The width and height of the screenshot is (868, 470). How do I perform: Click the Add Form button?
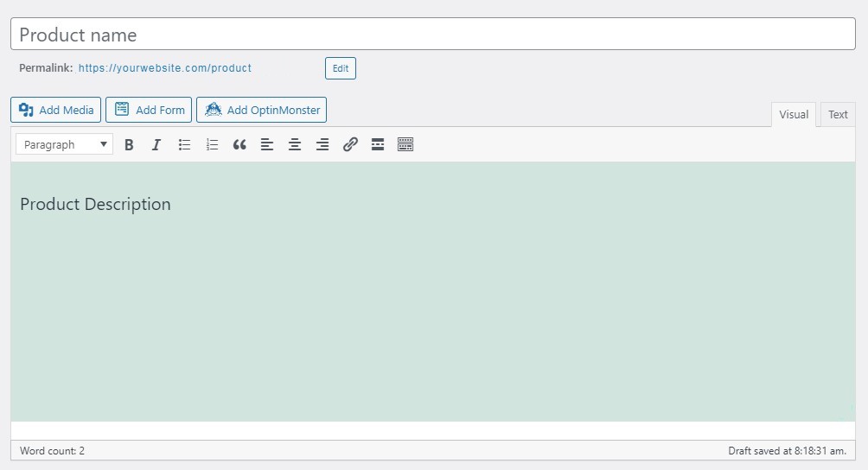(x=149, y=110)
